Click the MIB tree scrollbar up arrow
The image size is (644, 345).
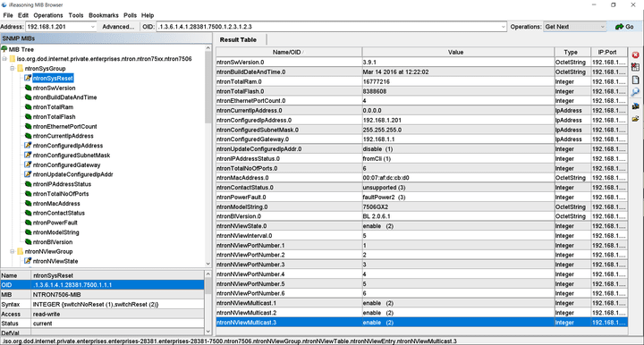coord(208,48)
